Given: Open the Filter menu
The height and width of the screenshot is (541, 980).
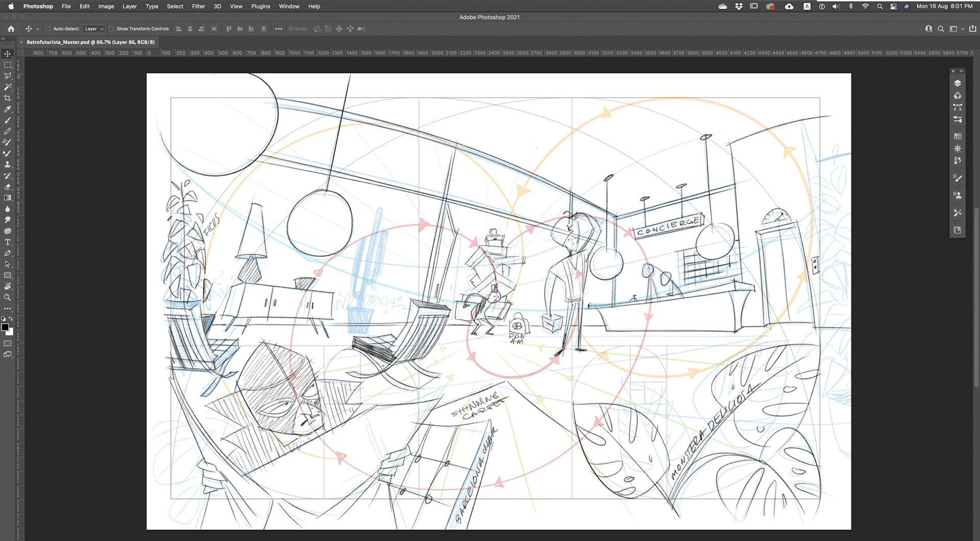Looking at the screenshot, I should 198,6.
